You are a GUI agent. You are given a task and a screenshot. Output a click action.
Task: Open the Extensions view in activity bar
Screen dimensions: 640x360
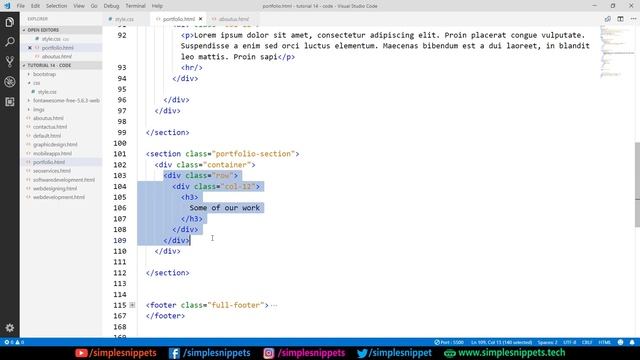(x=9, y=102)
